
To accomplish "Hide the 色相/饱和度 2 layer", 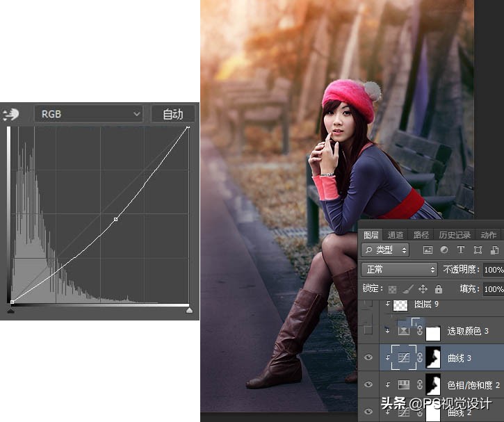I will point(368,384).
